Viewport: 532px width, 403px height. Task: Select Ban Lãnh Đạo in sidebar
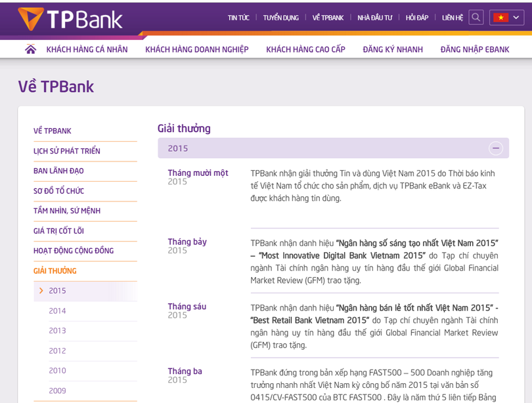point(58,171)
